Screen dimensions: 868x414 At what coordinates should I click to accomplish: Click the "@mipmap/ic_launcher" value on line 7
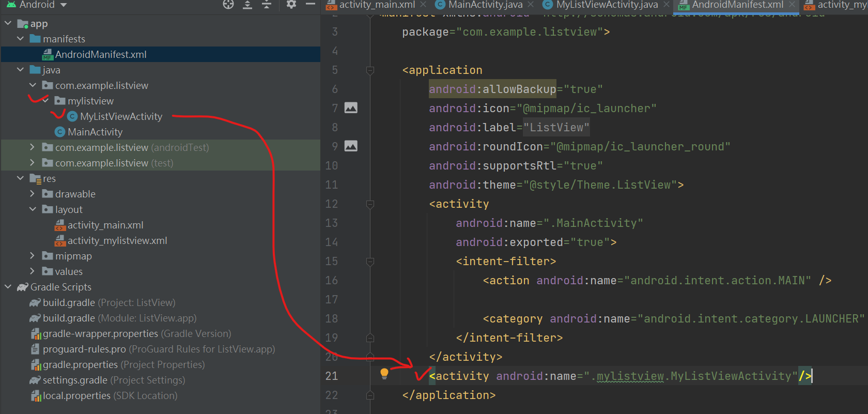pyautogui.click(x=586, y=108)
